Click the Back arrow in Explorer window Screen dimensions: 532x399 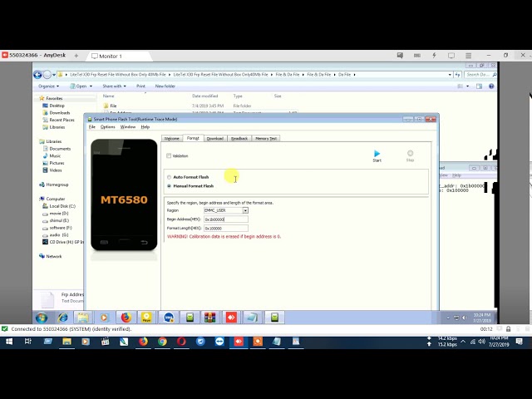coord(37,75)
